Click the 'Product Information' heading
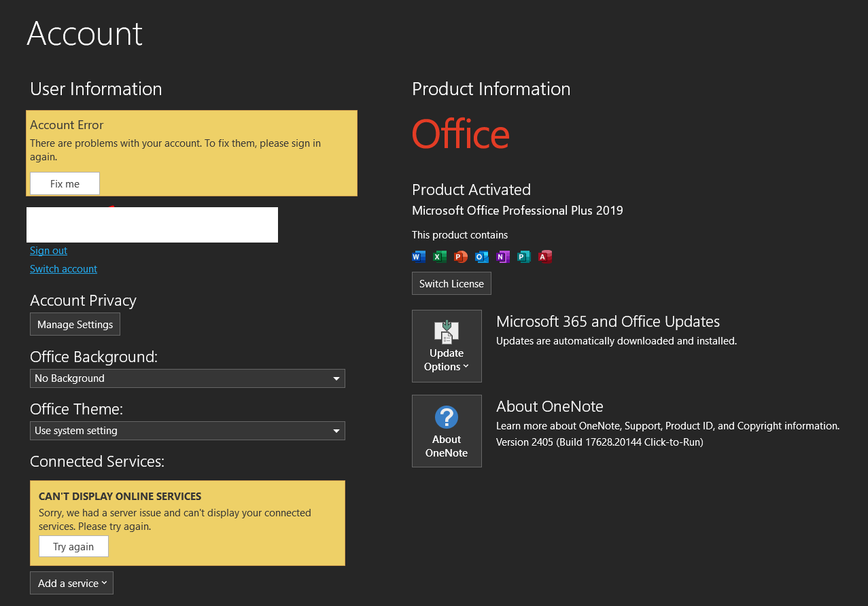The width and height of the screenshot is (868, 606). coord(491,89)
